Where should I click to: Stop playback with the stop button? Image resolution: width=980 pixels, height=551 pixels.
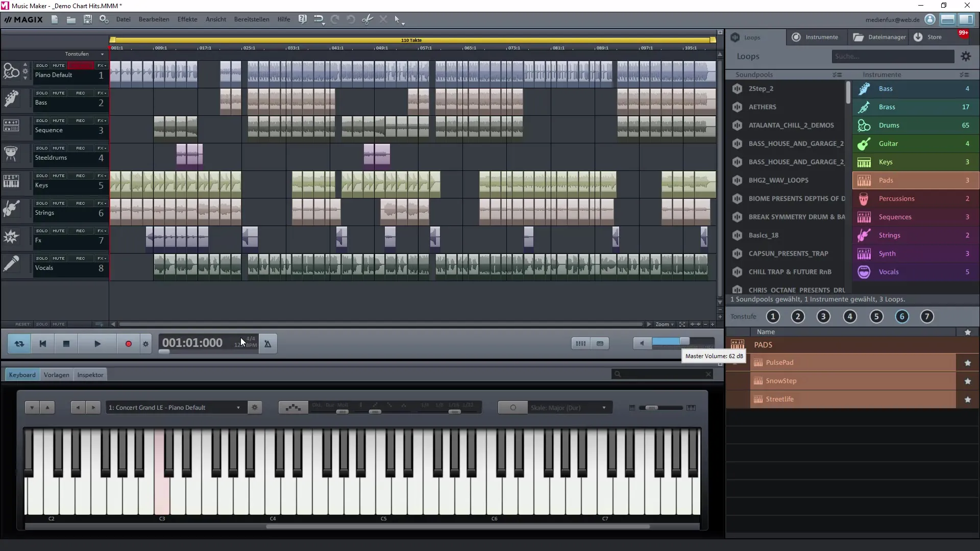[66, 344]
